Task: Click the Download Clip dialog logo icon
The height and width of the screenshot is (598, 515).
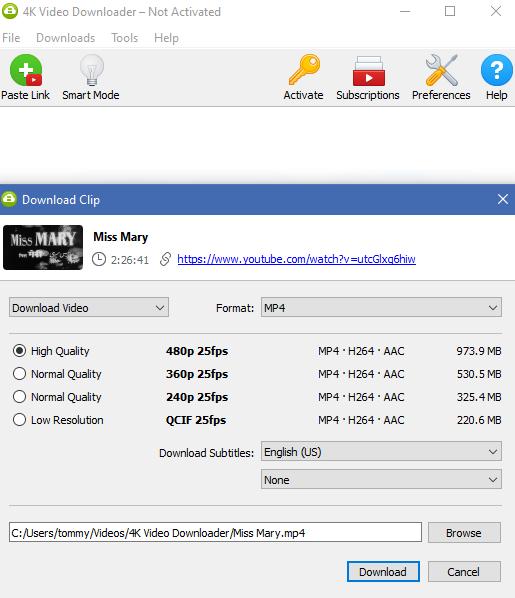Action: (x=9, y=199)
